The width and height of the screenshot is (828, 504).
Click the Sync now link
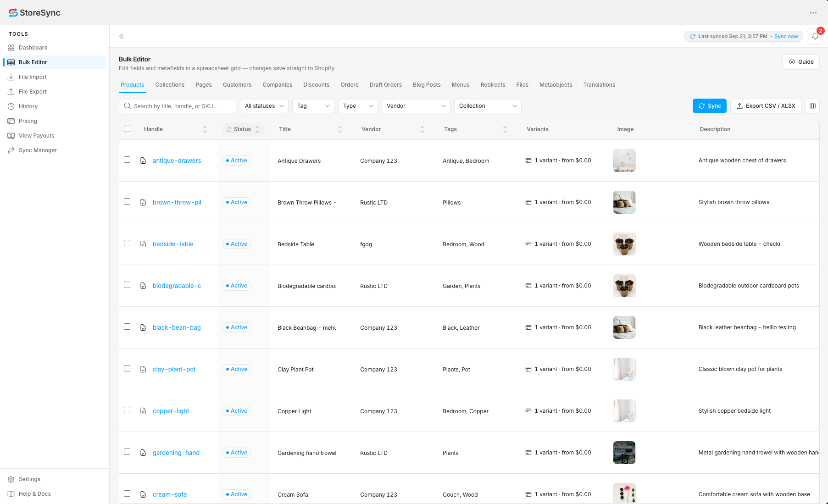tap(786, 36)
